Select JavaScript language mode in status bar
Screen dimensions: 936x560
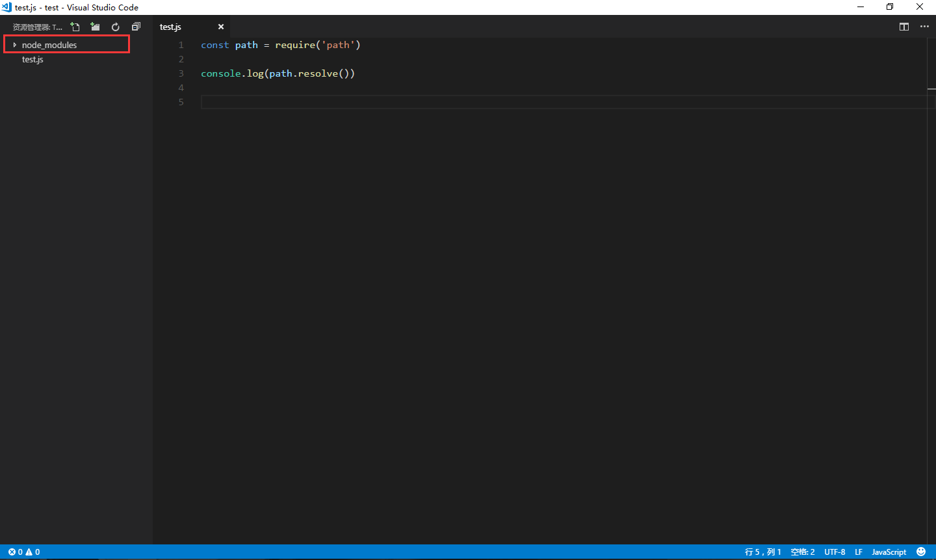(x=889, y=552)
